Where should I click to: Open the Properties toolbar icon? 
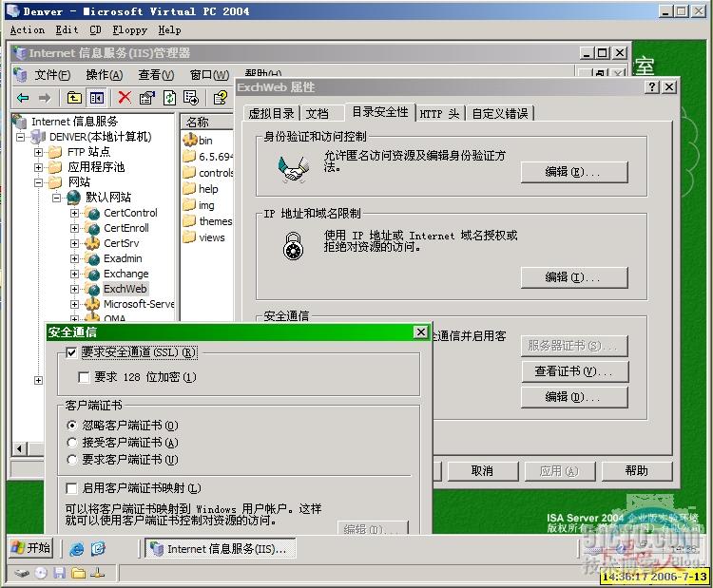146,97
